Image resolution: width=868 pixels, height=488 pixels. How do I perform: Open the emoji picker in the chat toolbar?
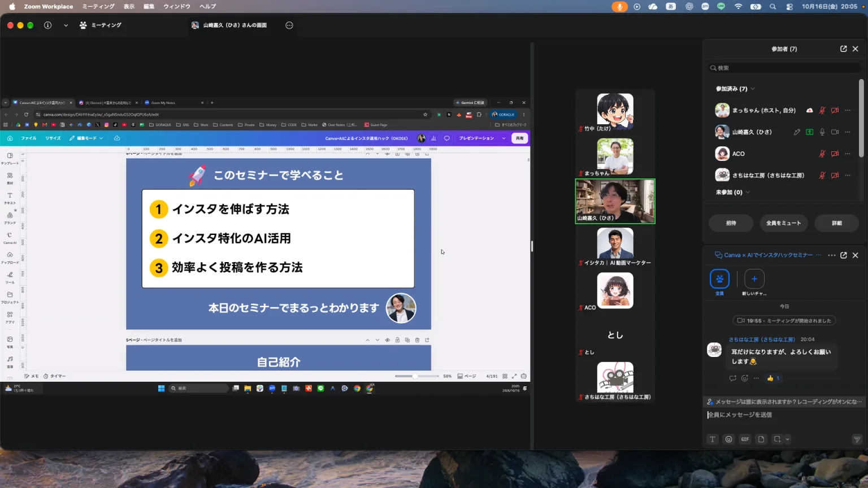pyautogui.click(x=729, y=439)
